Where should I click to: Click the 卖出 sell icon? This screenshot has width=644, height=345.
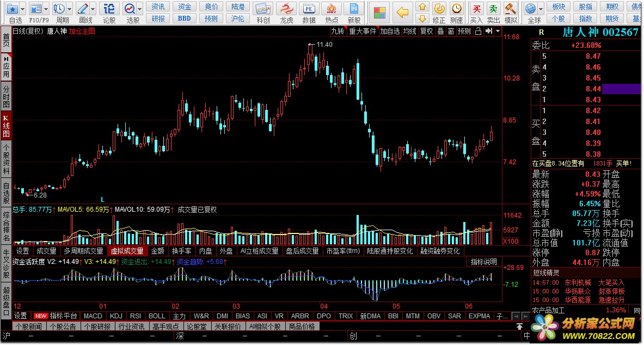[x=493, y=8]
